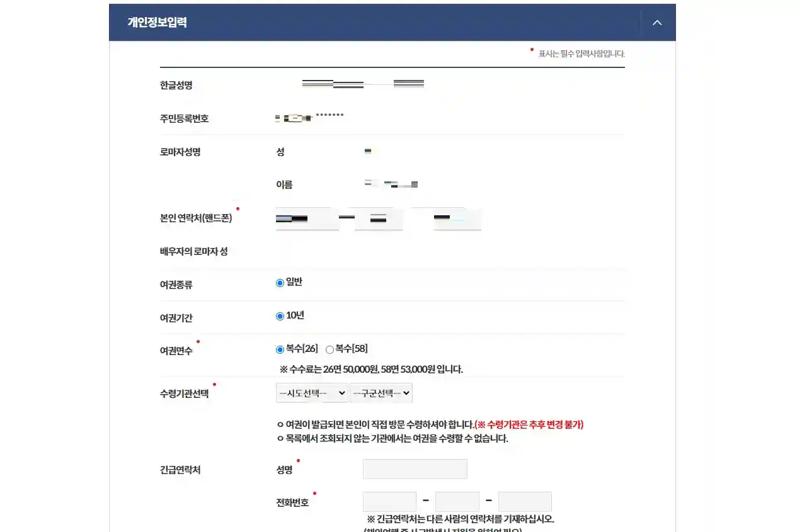Collapse the 개인정보입력 section with the chevron
Viewport: 802px width, 532px height.
[657, 23]
